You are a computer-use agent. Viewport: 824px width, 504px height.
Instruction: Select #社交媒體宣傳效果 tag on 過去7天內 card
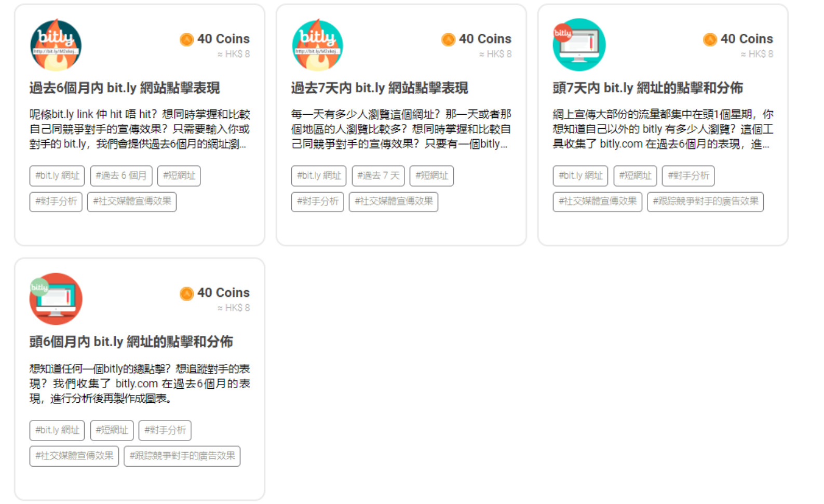point(394,202)
